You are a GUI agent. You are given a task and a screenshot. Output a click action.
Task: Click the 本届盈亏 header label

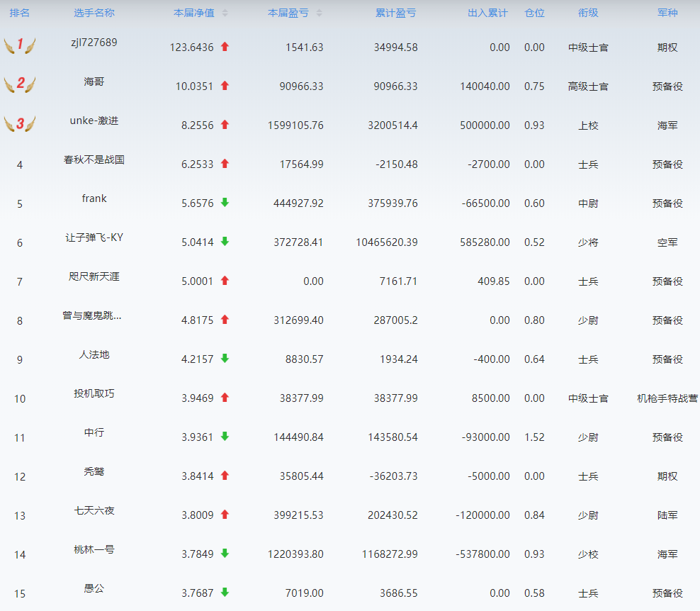point(288,13)
